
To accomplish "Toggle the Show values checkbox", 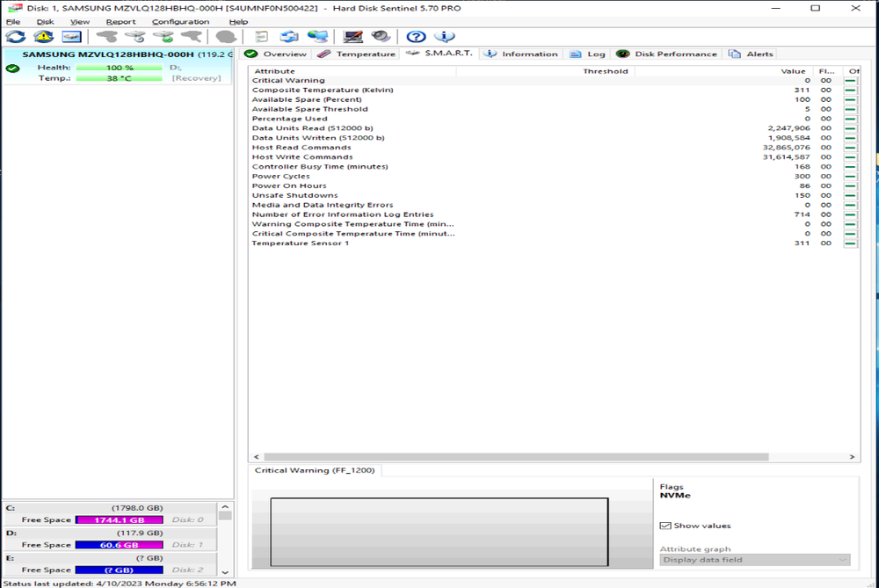I will coord(665,526).
